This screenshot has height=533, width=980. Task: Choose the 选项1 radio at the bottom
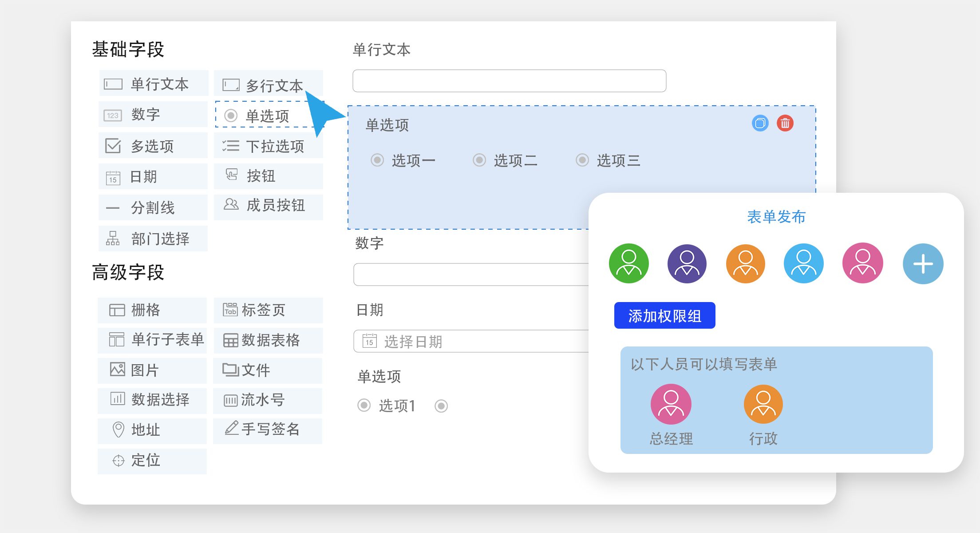point(364,405)
